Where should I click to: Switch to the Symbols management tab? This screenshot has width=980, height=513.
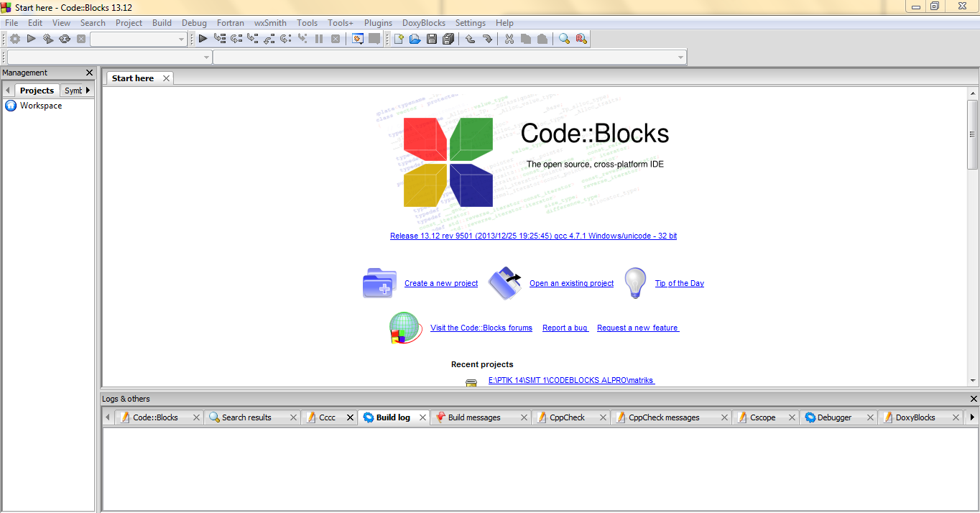pyautogui.click(x=73, y=91)
